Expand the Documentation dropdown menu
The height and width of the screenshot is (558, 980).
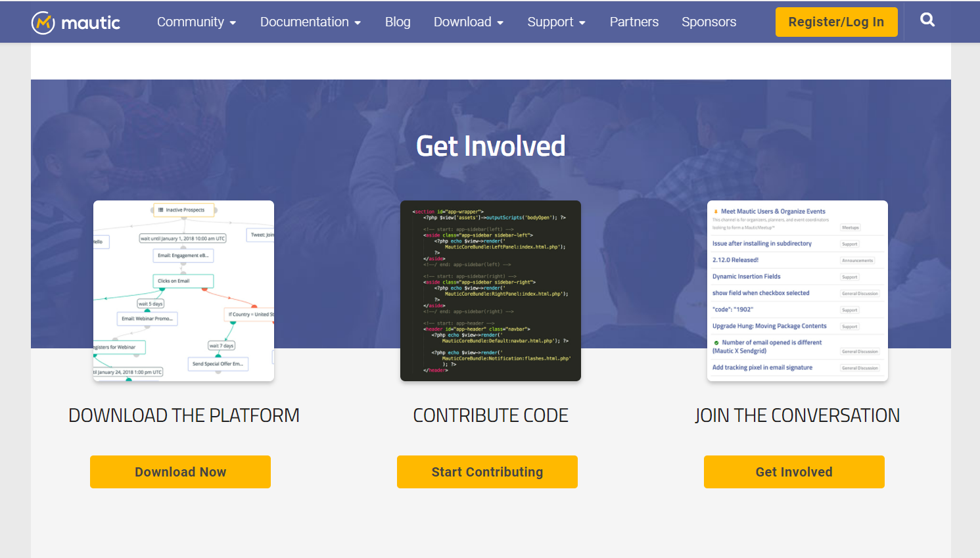coord(310,22)
